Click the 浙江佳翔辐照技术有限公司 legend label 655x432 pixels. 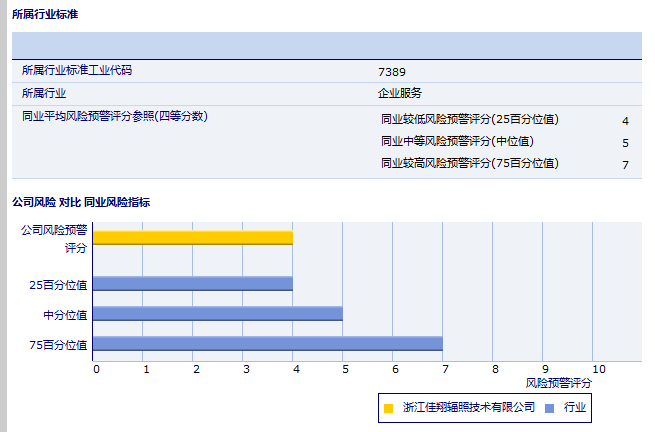[469, 408]
